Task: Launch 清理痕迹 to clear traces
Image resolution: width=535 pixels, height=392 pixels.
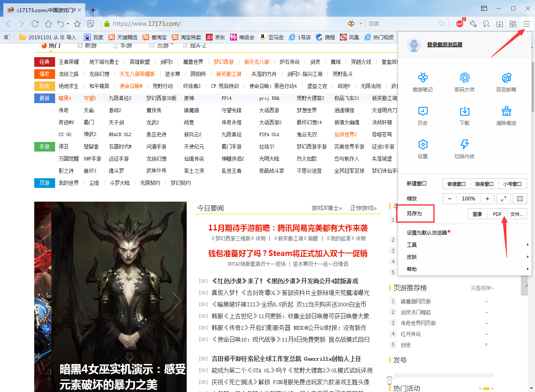Action: click(x=506, y=115)
